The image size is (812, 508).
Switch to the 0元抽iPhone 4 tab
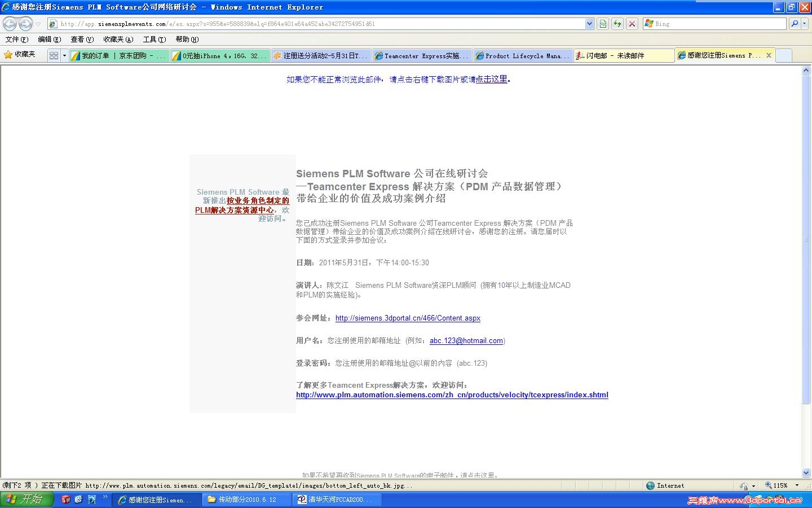coord(220,55)
